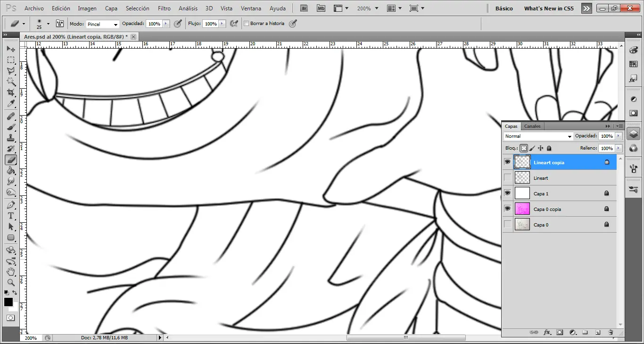Select the Sponge tool
The image size is (644, 344).
(x=11, y=192)
